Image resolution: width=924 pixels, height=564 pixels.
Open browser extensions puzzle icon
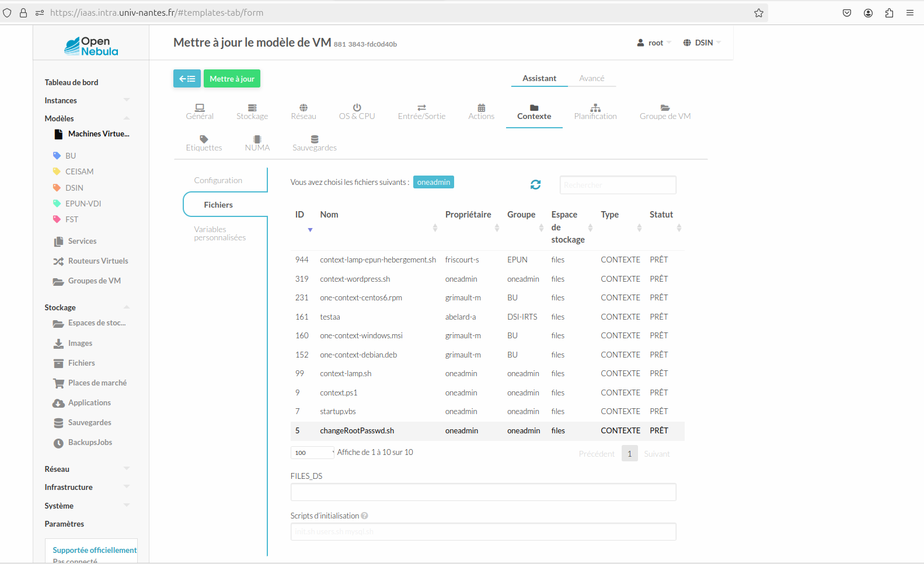[x=889, y=13]
